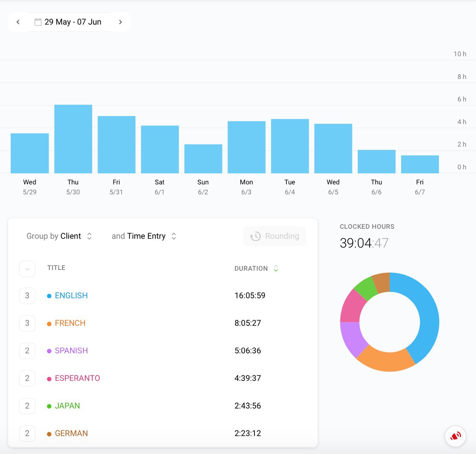Click the 2:23:12 duration for GERMAN
Image resolution: width=476 pixels, height=454 pixels.
[x=248, y=433]
